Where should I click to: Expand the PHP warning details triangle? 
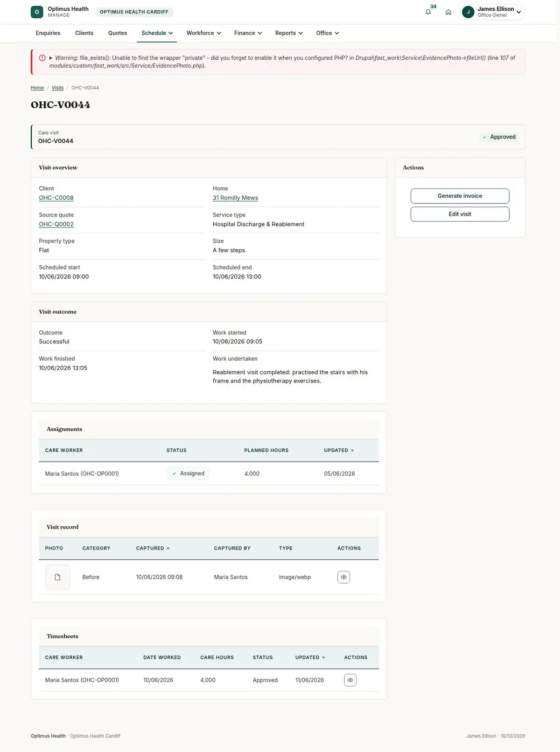point(51,58)
